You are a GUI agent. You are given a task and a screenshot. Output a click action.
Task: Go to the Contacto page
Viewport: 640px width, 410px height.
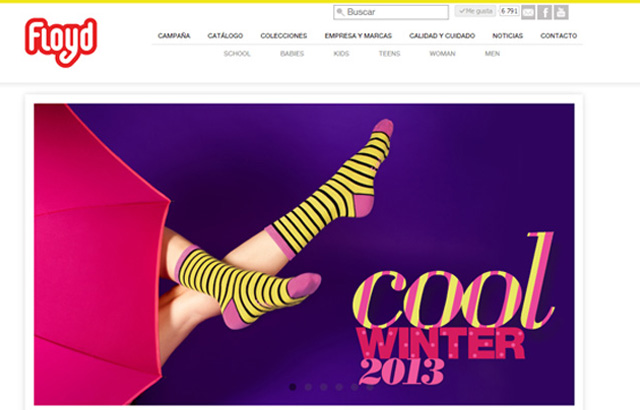pos(559,36)
